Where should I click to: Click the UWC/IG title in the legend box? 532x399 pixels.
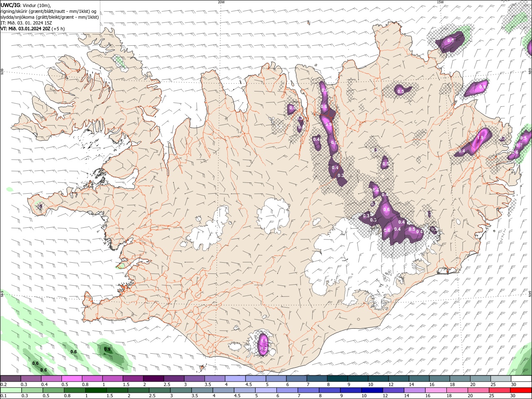pyautogui.click(x=10, y=5)
